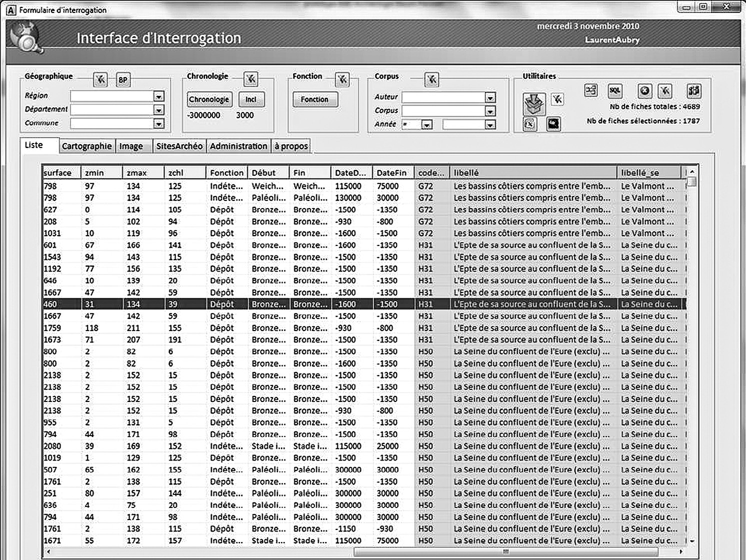The height and width of the screenshot is (560, 746).
Task: Open the Commune dropdown
Action: pos(158,123)
